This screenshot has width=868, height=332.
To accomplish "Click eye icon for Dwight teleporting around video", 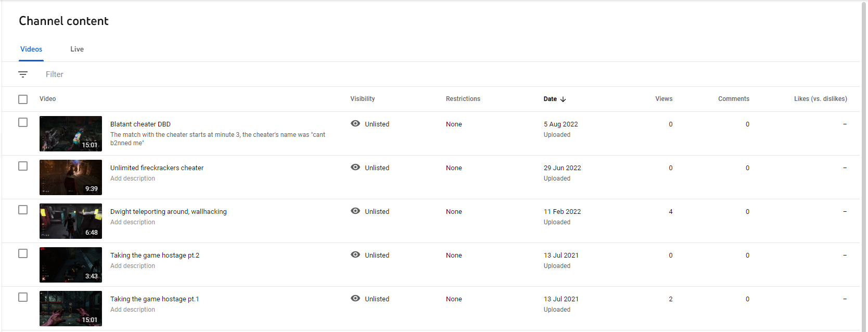I will click(x=355, y=211).
